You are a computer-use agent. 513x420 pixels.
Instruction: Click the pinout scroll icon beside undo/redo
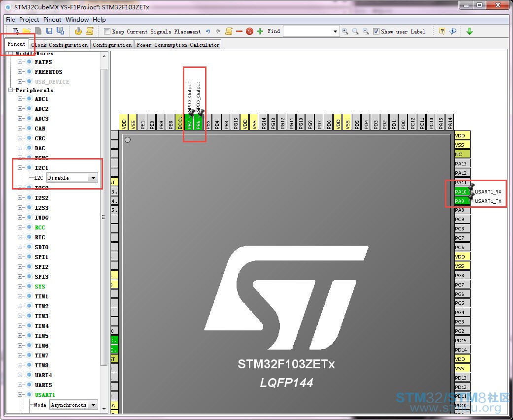click(229, 32)
